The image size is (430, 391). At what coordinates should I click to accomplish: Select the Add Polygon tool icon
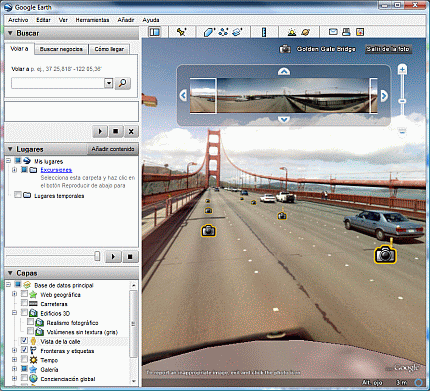[x=209, y=32]
